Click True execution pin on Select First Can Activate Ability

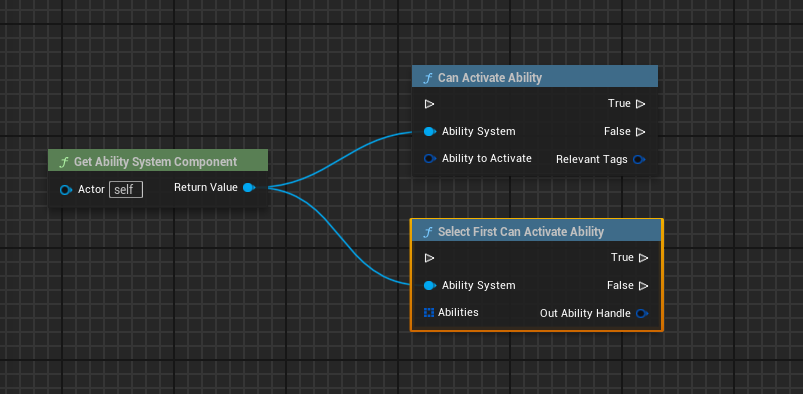point(643,258)
